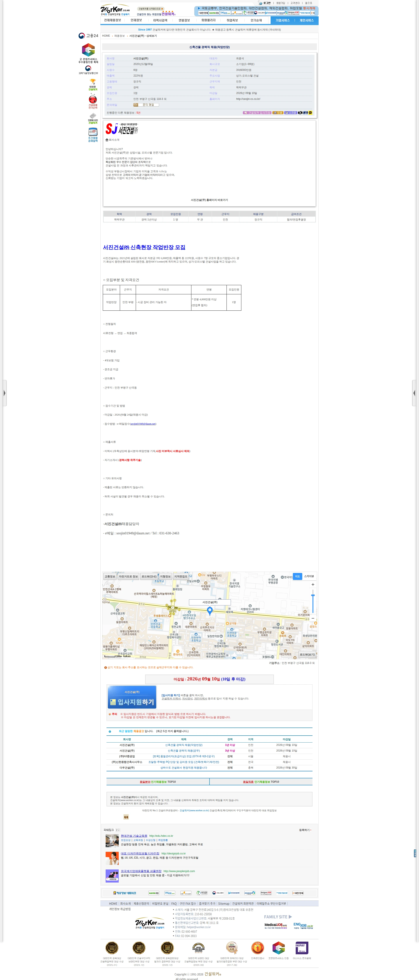This screenshot has width=419, height=980.
Task: Collapse the right side panel arrow
Action: [414, 393]
